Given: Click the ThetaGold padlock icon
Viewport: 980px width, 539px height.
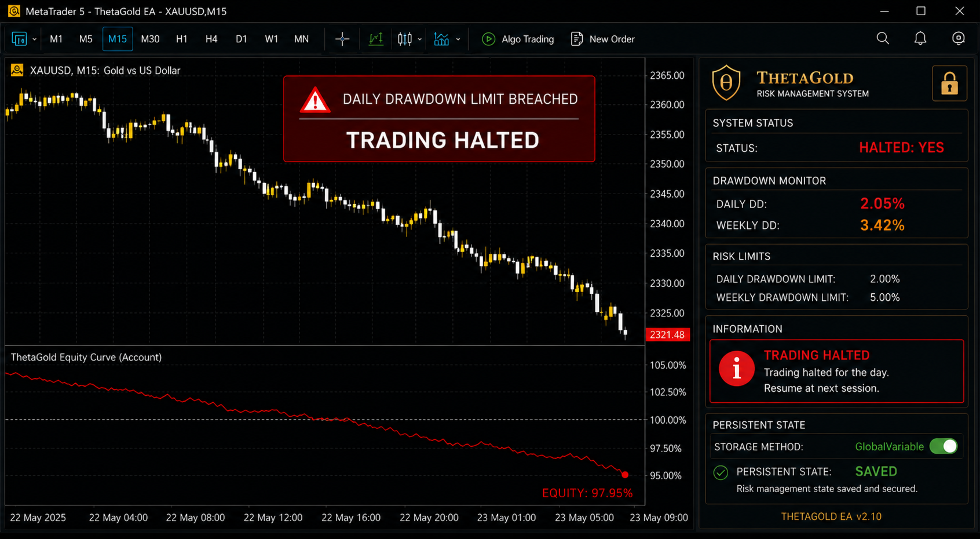Looking at the screenshot, I should pos(949,83).
